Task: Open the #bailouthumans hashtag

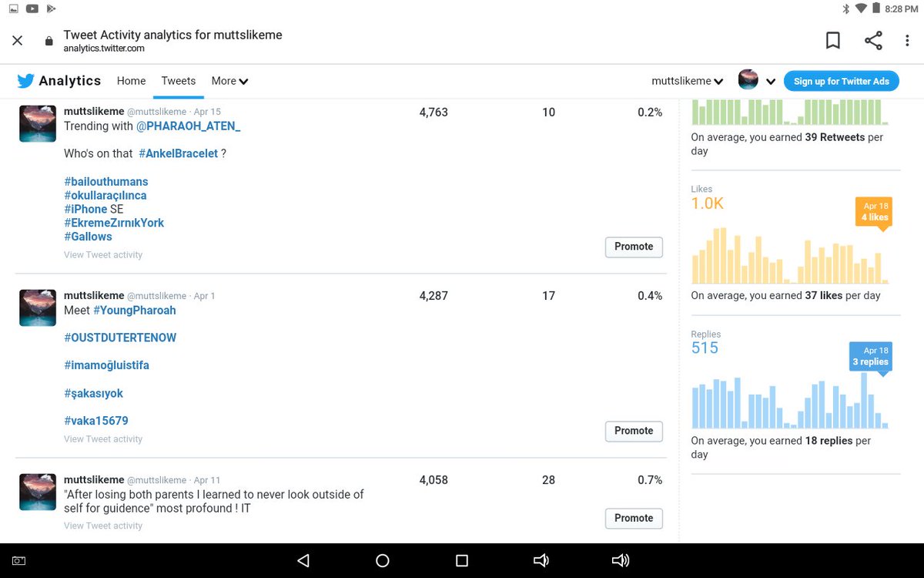Action: tap(106, 182)
